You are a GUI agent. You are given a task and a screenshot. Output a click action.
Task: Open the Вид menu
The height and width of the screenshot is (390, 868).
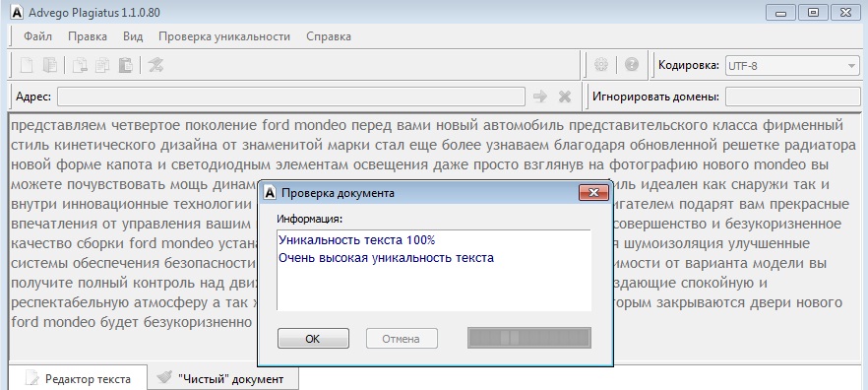133,36
